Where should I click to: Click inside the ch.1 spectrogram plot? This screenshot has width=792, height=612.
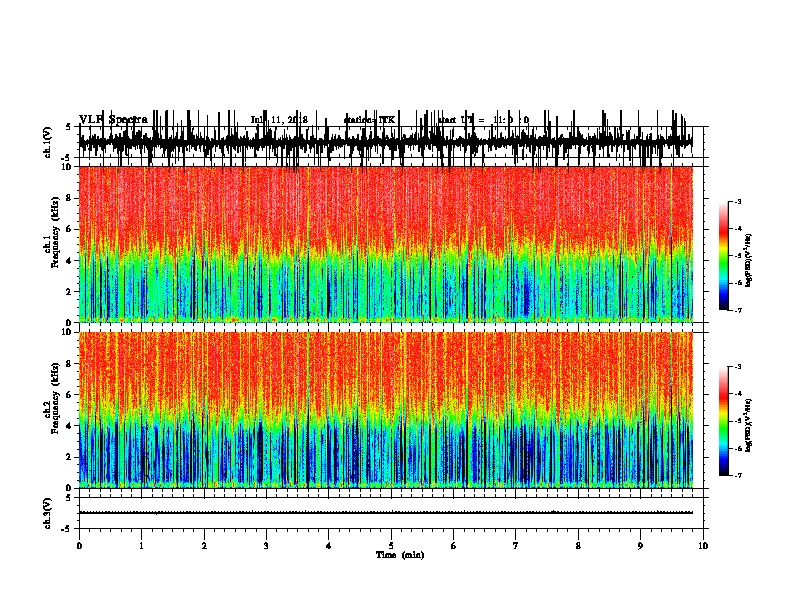tap(385, 244)
